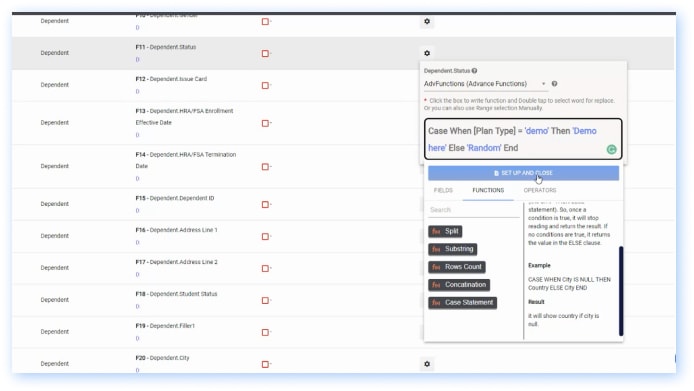694x391 pixels.
Task: Click the 'F12 - Dependent.Issue Card' field name
Action: coord(171,79)
